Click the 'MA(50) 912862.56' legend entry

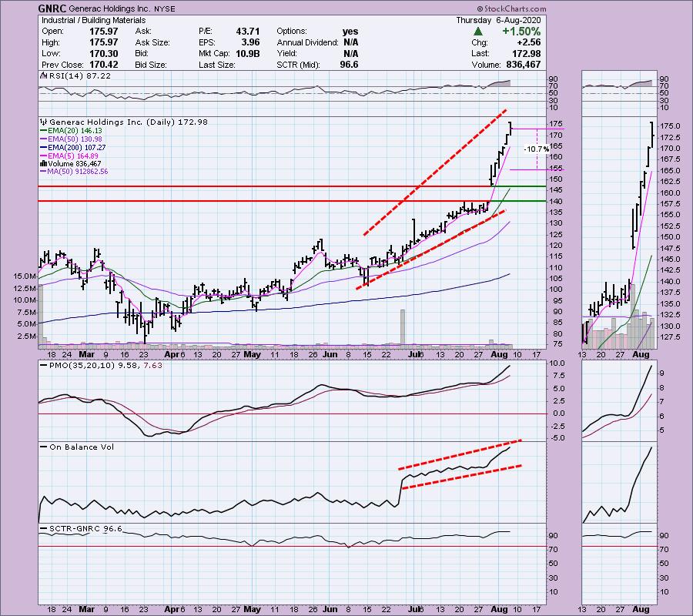78,172
